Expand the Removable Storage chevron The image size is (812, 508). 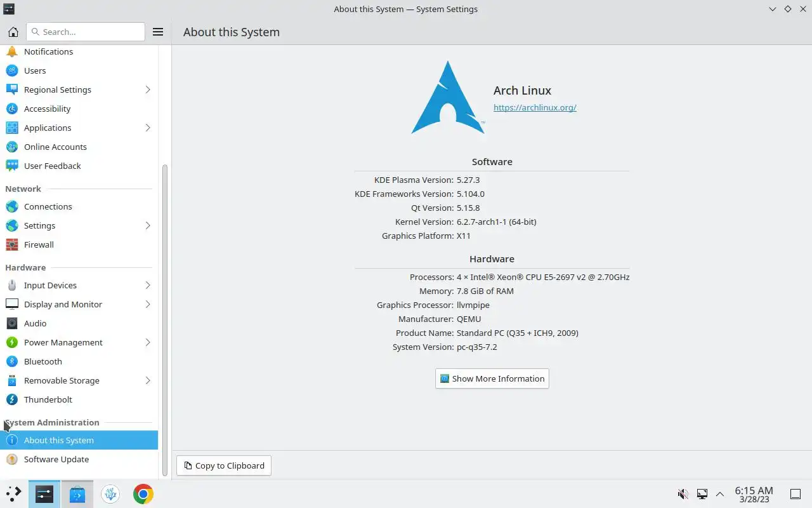click(x=148, y=380)
